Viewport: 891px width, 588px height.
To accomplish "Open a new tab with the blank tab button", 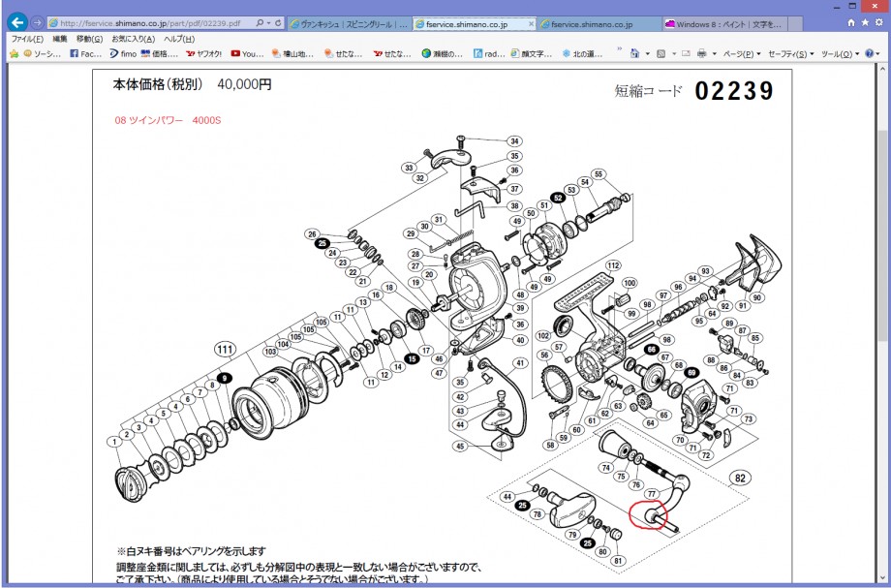I will click(794, 24).
